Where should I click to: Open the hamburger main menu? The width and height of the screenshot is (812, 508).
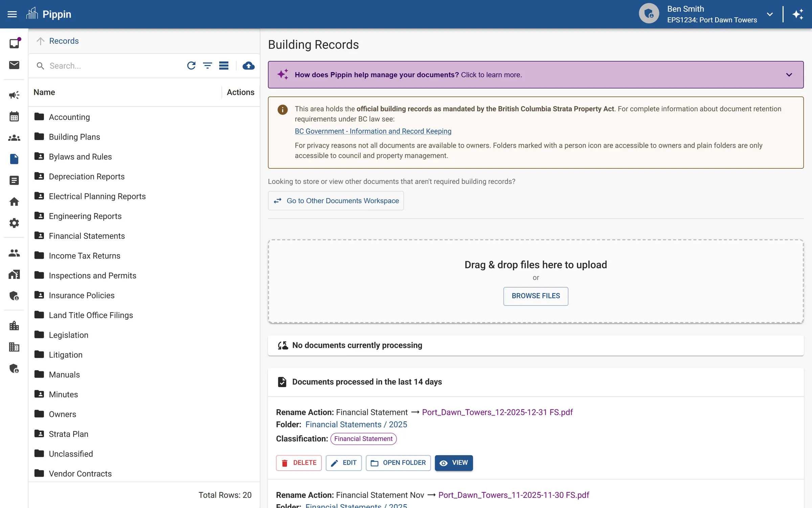[x=12, y=14]
